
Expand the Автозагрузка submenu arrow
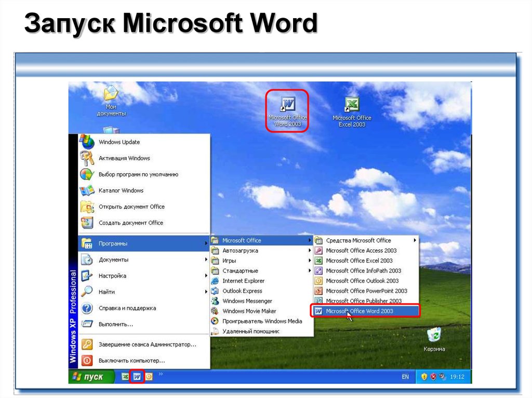click(x=310, y=251)
